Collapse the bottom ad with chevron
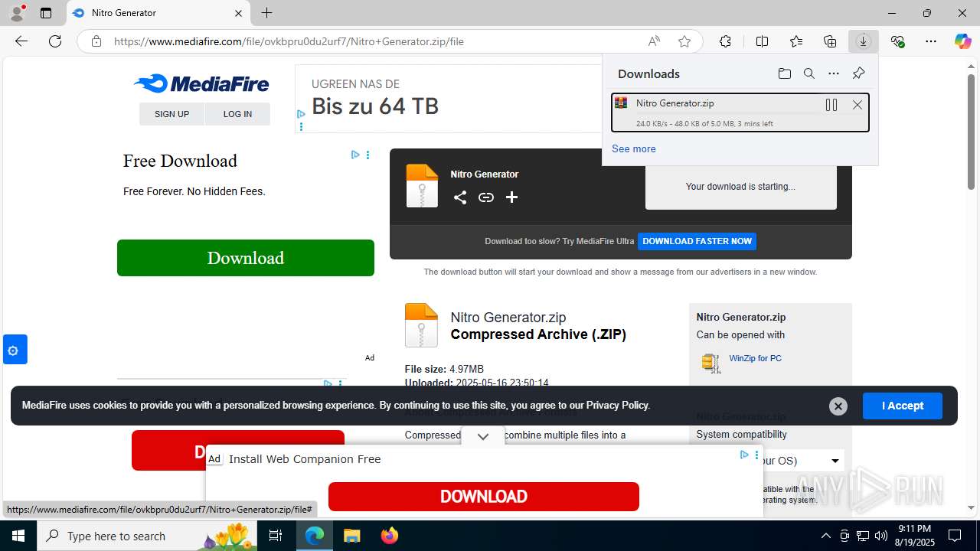980x551 pixels. click(483, 436)
